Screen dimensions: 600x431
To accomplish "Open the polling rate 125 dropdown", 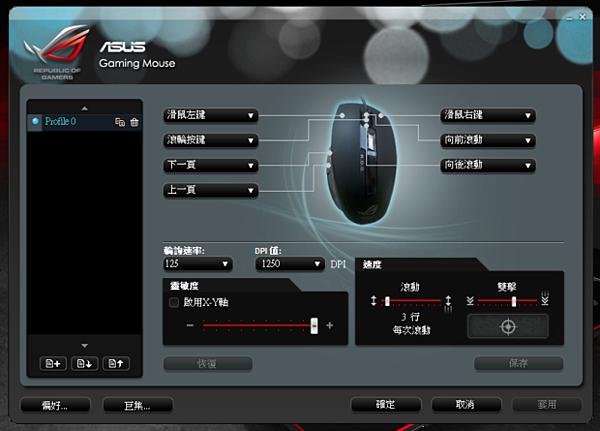I will point(198,264).
